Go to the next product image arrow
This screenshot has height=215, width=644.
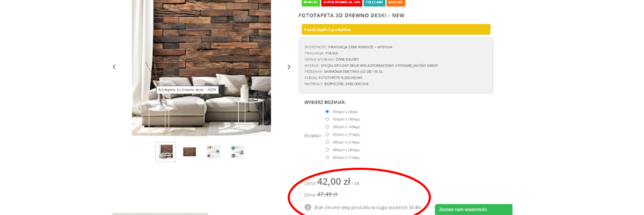[289, 67]
